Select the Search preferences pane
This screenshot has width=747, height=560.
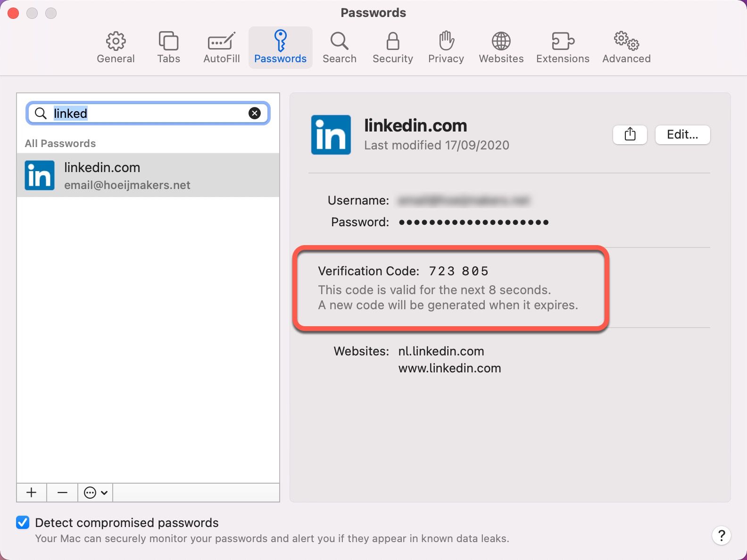pyautogui.click(x=339, y=48)
